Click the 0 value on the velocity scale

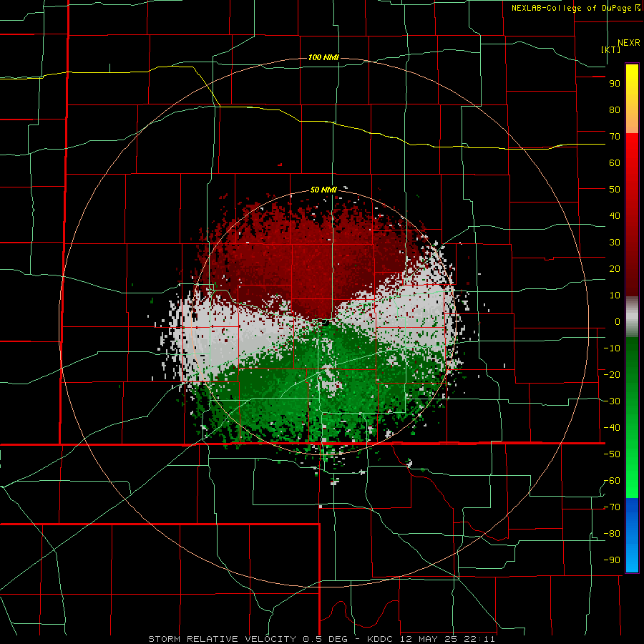[x=618, y=322]
